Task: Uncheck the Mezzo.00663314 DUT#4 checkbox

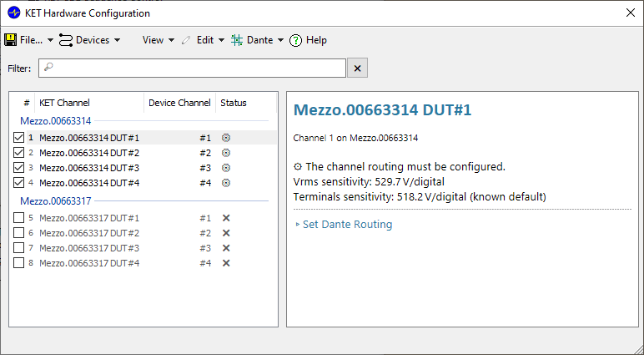Action: coord(18,182)
